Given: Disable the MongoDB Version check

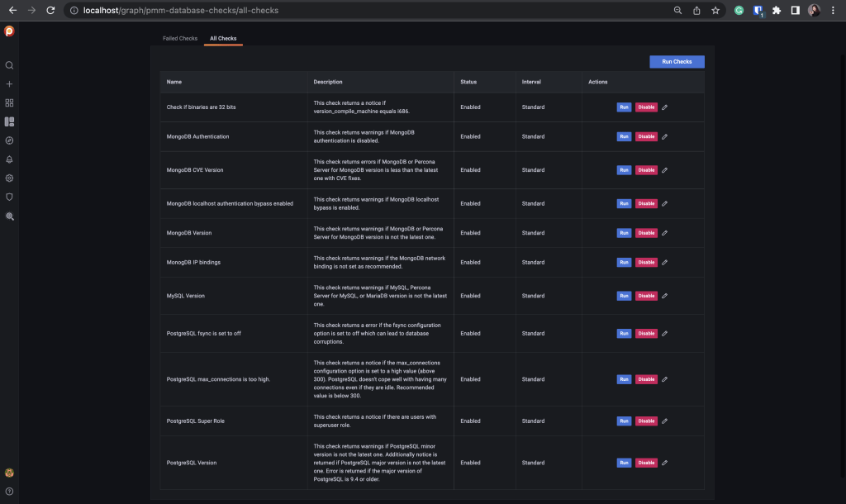Looking at the screenshot, I should (646, 233).
